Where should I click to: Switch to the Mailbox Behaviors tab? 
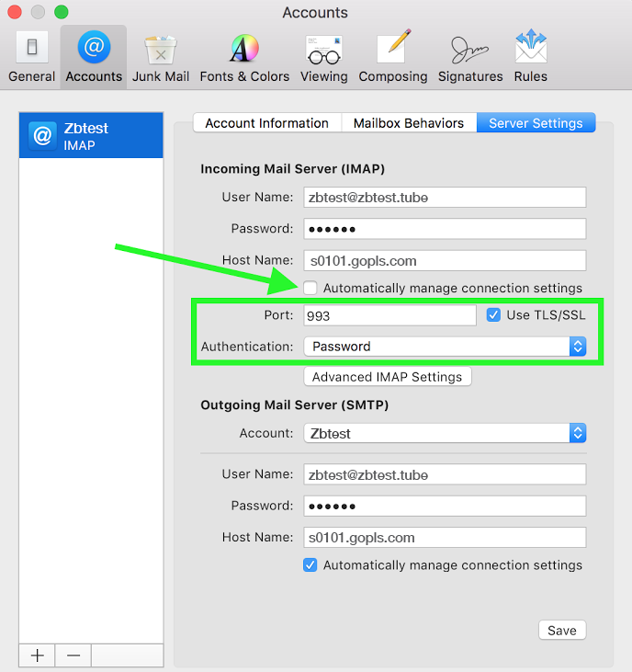coord(409,123)
